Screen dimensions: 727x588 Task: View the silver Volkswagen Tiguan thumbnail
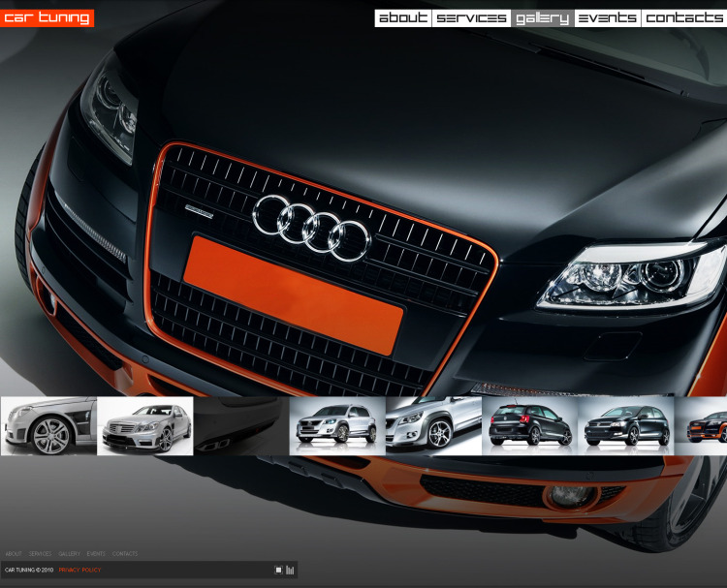pos(337,426)
